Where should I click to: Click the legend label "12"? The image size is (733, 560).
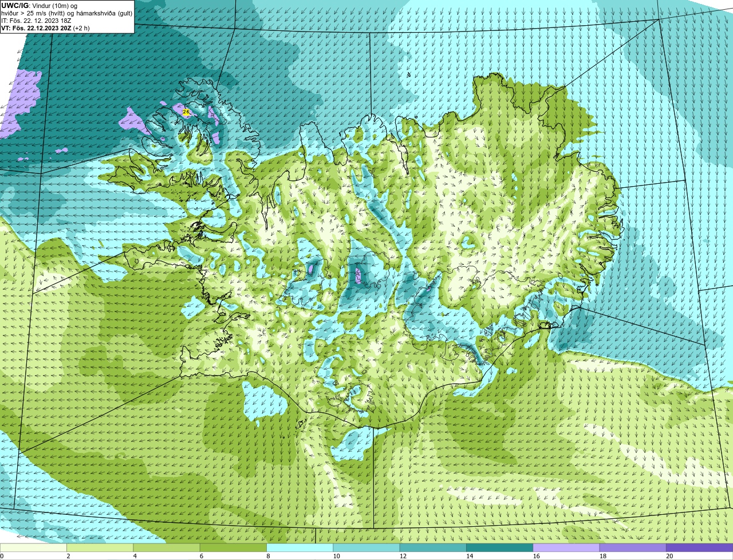(x=403, y=556)
